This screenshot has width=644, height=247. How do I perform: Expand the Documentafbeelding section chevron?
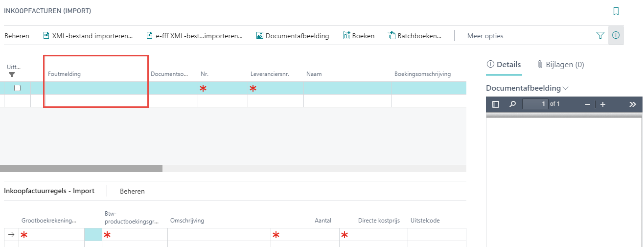click(x=566, y=88)
